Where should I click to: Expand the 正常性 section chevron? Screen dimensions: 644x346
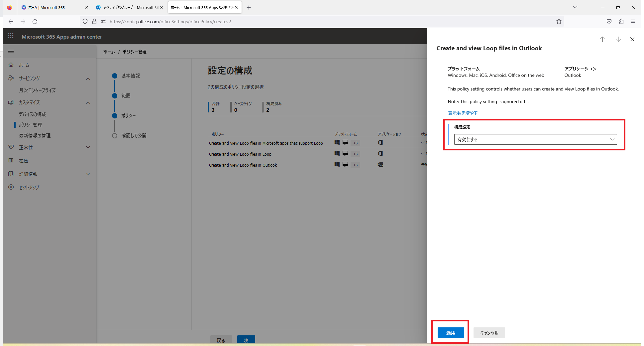88,147
